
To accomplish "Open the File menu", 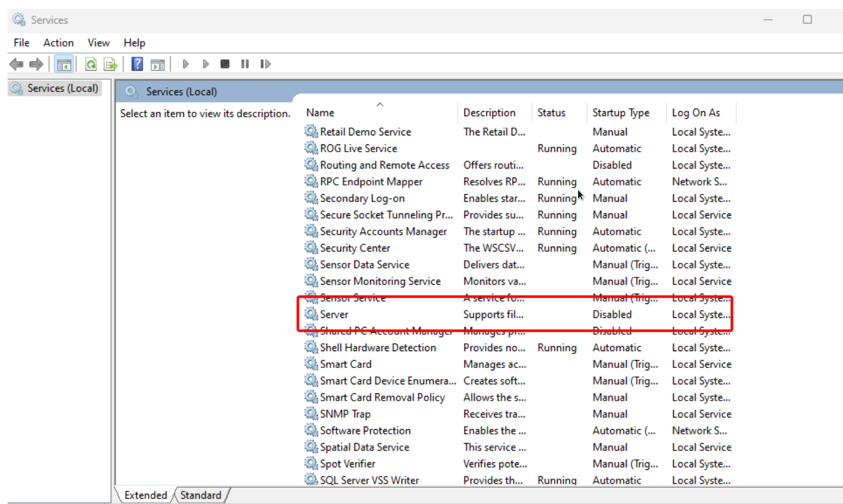I will click(x=21, y=43).
